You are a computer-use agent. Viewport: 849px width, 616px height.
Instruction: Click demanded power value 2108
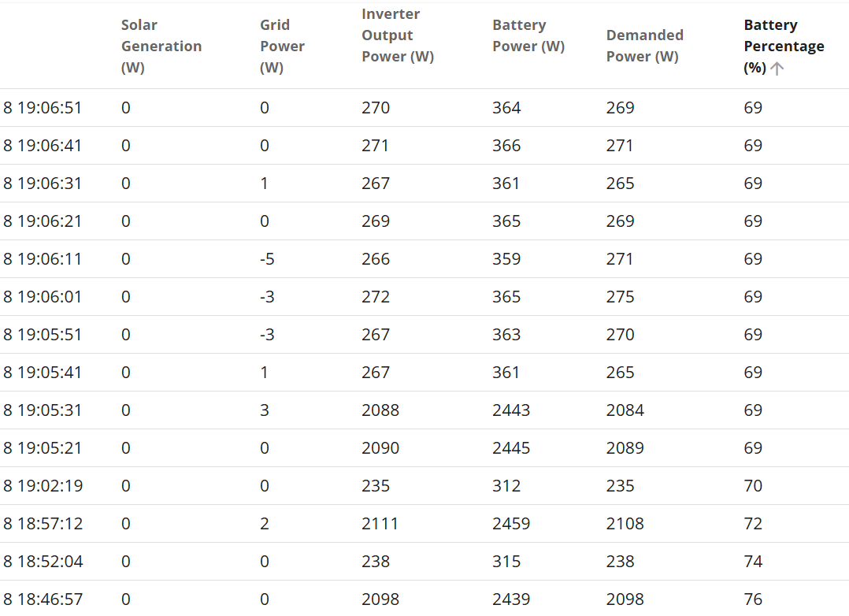(x=625, y=524)
